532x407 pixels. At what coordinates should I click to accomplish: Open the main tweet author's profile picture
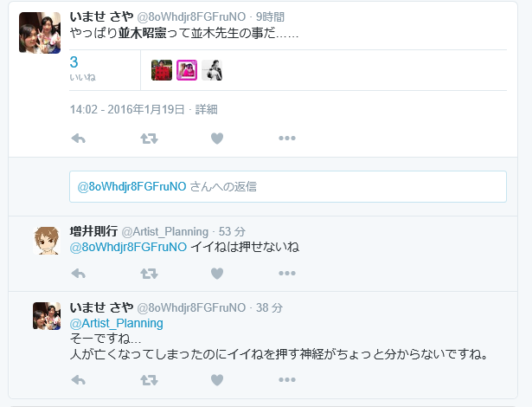(40, 33)
